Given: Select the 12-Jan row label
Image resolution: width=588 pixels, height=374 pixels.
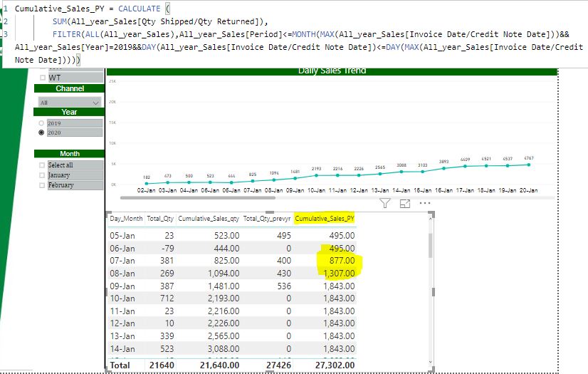Looking at the screenshot, I should pos(122,323).
